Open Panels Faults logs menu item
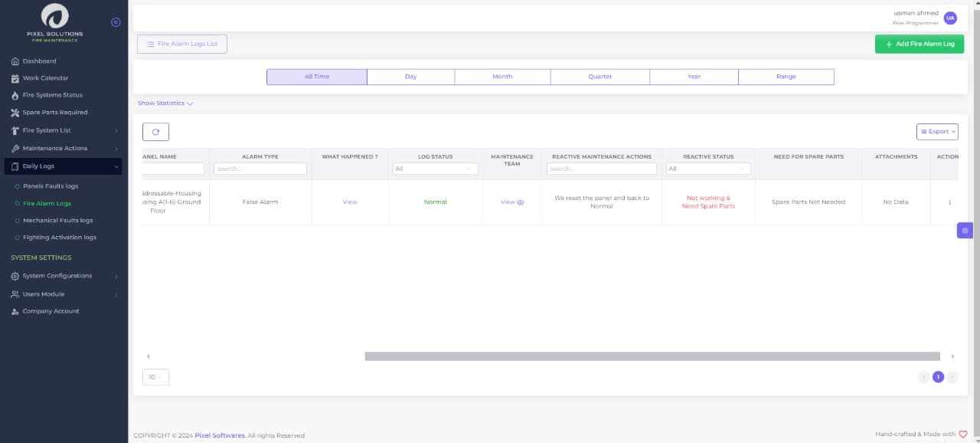The image size is (980, 443). (x=51, y=186)
